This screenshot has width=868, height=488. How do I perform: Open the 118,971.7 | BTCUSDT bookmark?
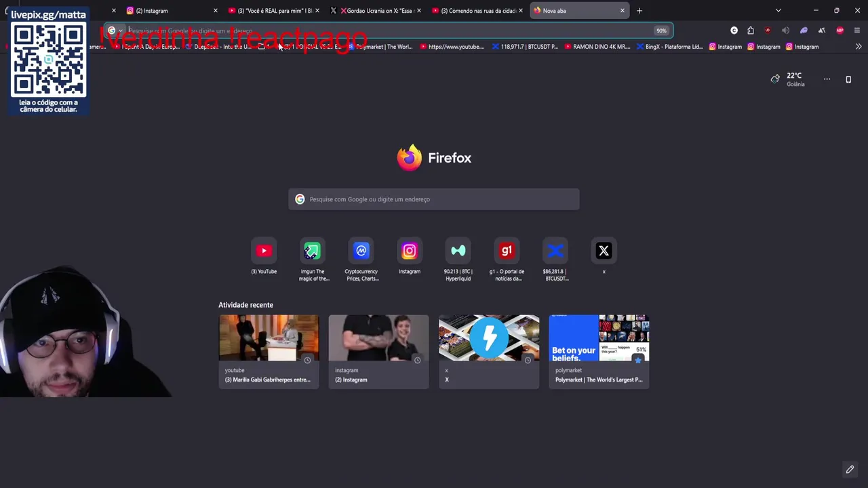tap(525, 47)
